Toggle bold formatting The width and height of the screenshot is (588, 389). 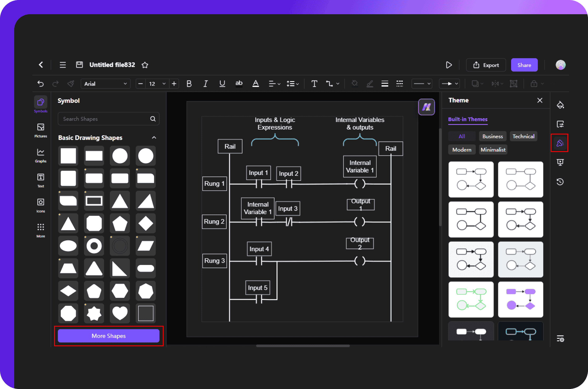point(189,84)
